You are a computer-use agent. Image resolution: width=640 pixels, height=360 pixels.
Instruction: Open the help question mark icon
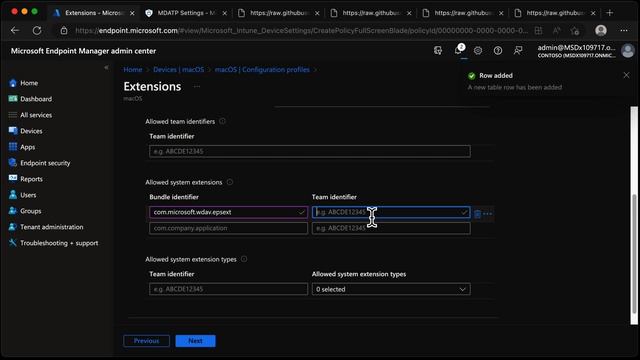[x=498, y=51]
